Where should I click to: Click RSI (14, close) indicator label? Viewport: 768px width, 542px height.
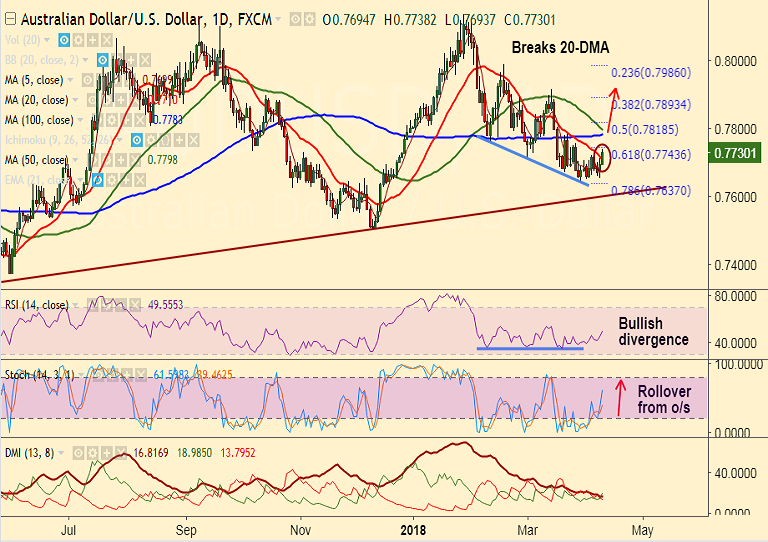click(37, 305)
